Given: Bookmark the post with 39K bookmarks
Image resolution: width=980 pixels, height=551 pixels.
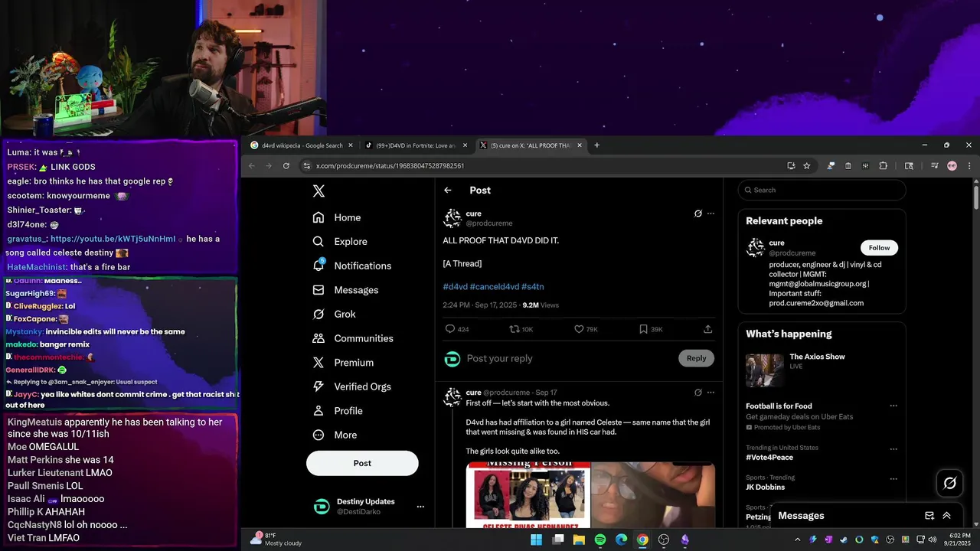Looking at the screenshot, I should pyautogui.click(x=643, y=329).
